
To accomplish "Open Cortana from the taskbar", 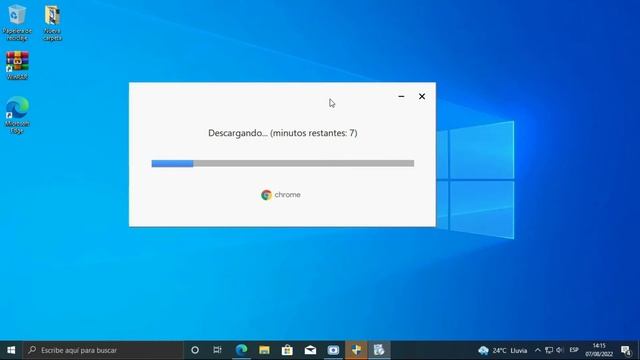I will pyautogui.click(x=195, y=350).
